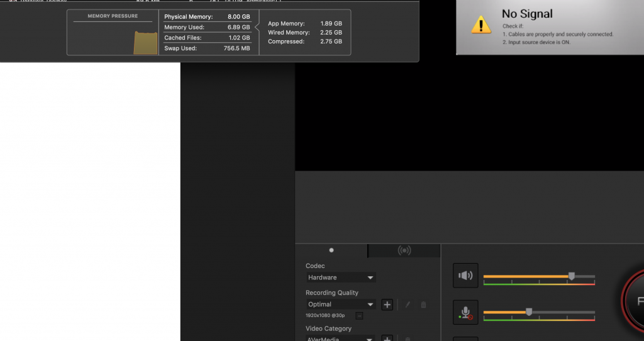
Task: Add a new Recording Quality profile
Action: (x=387, y=305)
